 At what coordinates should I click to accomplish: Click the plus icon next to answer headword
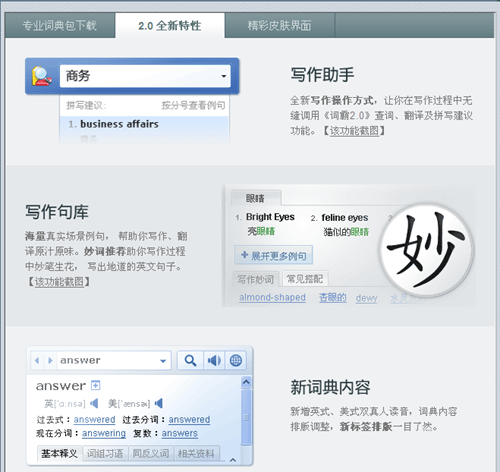[x=96, y=385]
